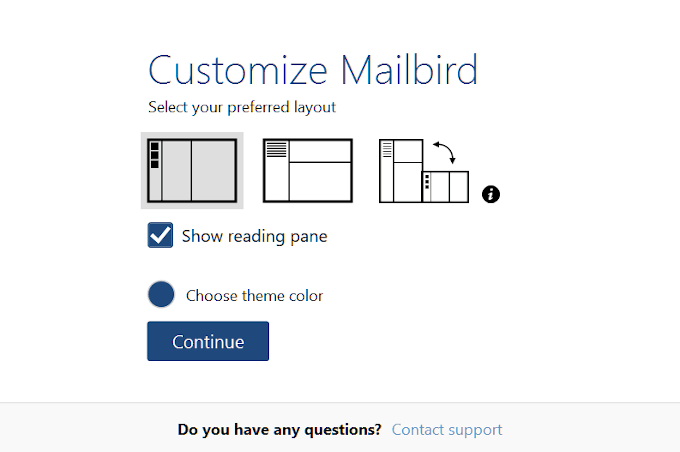Click the "Customize Mailbird" heading
Screen dimensions: 680x452
click(313, 70)
